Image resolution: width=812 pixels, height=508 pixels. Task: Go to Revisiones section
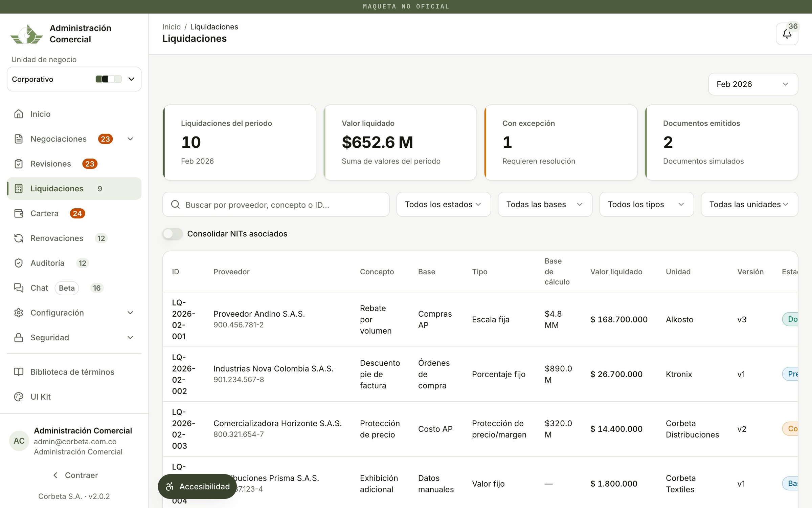74,164
